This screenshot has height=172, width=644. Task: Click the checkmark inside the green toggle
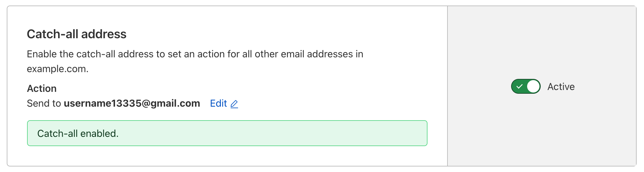coord(519,87)
